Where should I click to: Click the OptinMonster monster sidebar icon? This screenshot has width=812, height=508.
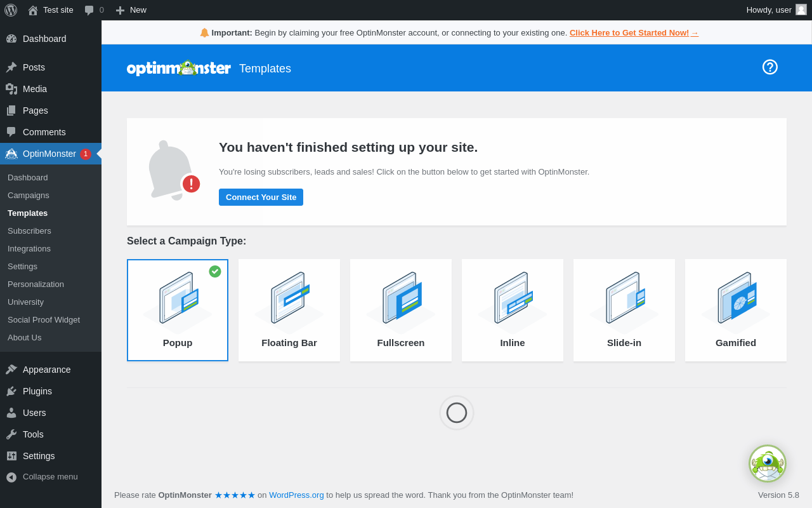[x=11, y=154]
